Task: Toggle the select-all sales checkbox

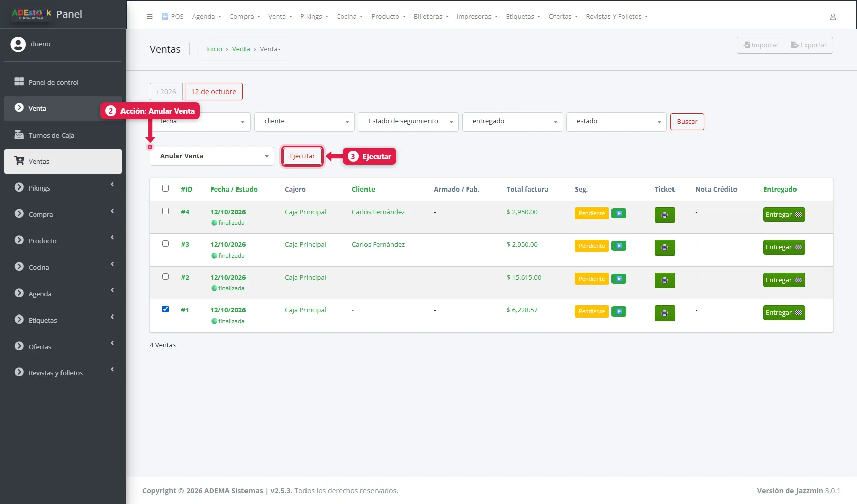Action: (165, 188)
